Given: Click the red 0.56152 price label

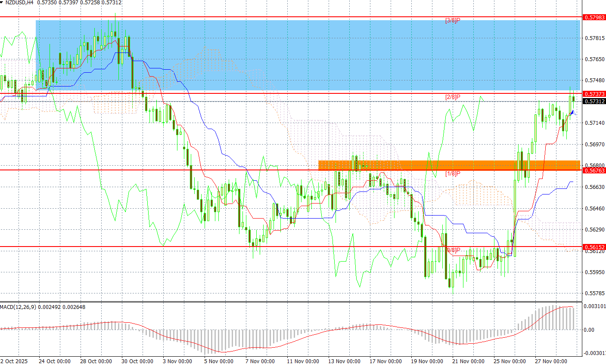Looking at the screenshot, I should tap(594, 247).
